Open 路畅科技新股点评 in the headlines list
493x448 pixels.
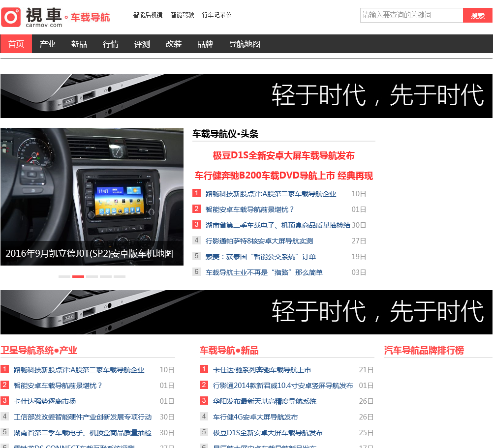click(x=271, y=194)
